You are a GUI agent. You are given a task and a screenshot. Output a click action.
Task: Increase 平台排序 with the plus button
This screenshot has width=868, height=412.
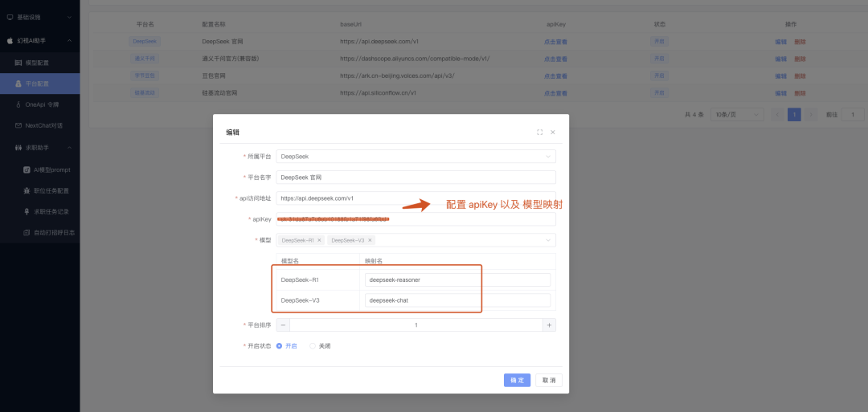(549, 325)
